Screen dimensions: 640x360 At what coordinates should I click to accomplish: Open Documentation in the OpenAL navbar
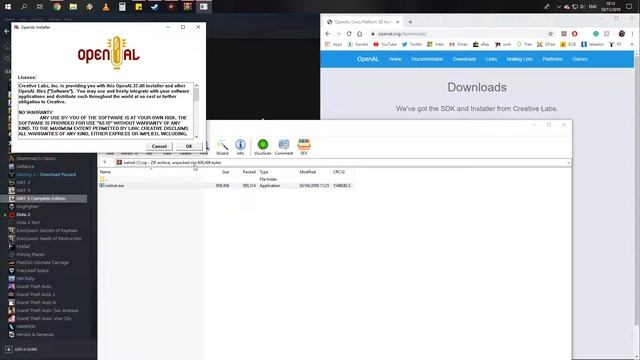427,59
